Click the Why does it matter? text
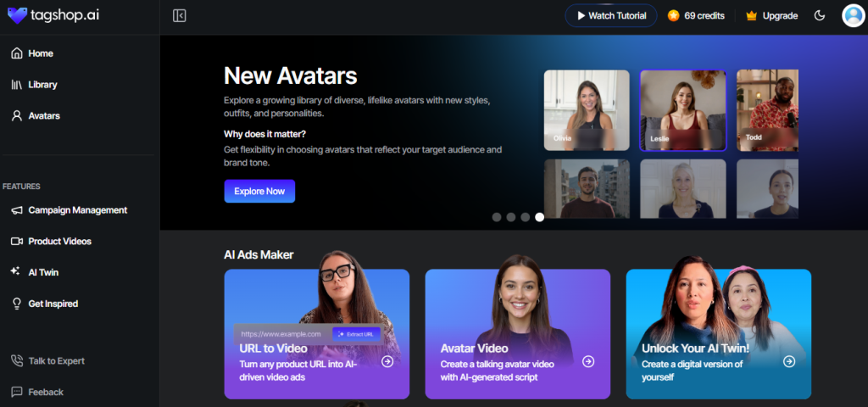Image resolution: width=868 pixels, height=407 pixels. point(264,134)
